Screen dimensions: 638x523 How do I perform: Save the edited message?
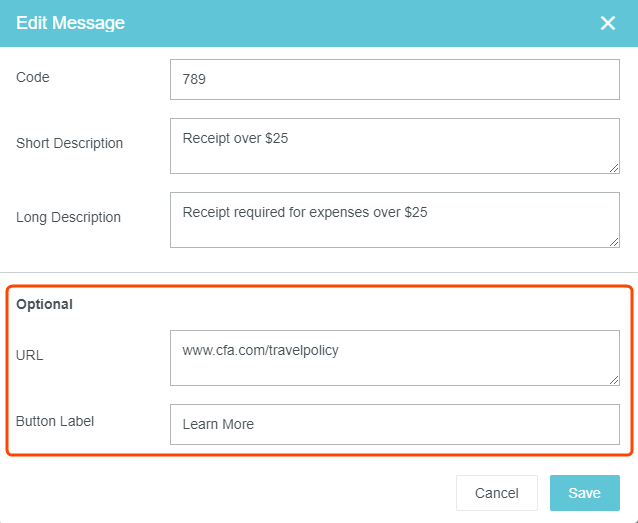584,493
